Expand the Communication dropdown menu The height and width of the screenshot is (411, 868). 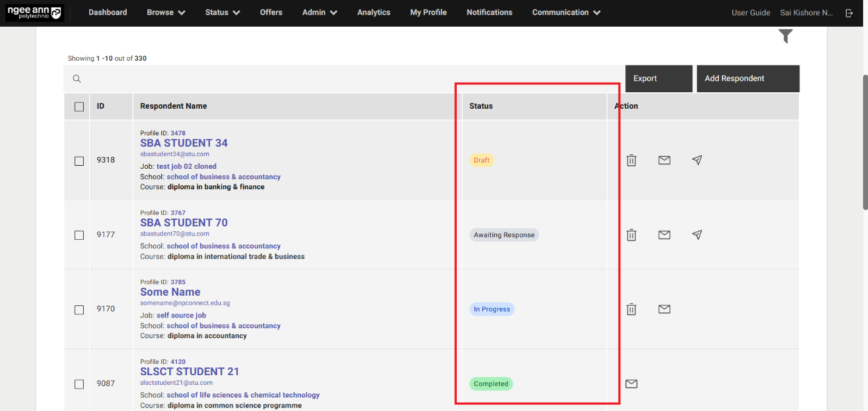coord(566,12)
